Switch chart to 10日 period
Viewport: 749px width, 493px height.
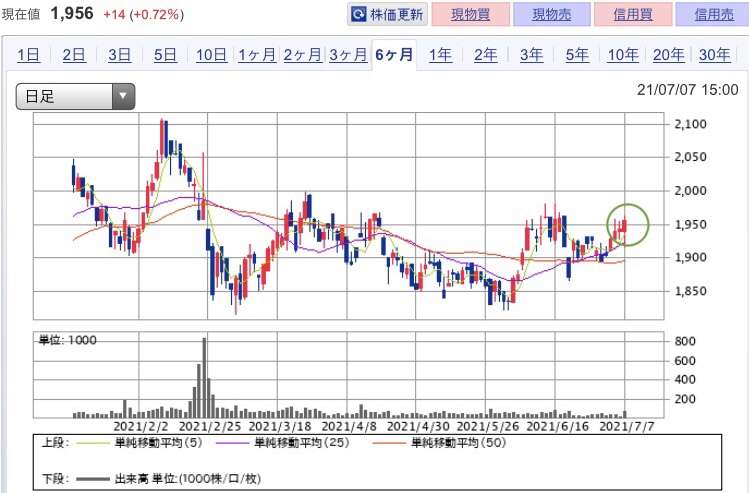[x=211, y=55]
